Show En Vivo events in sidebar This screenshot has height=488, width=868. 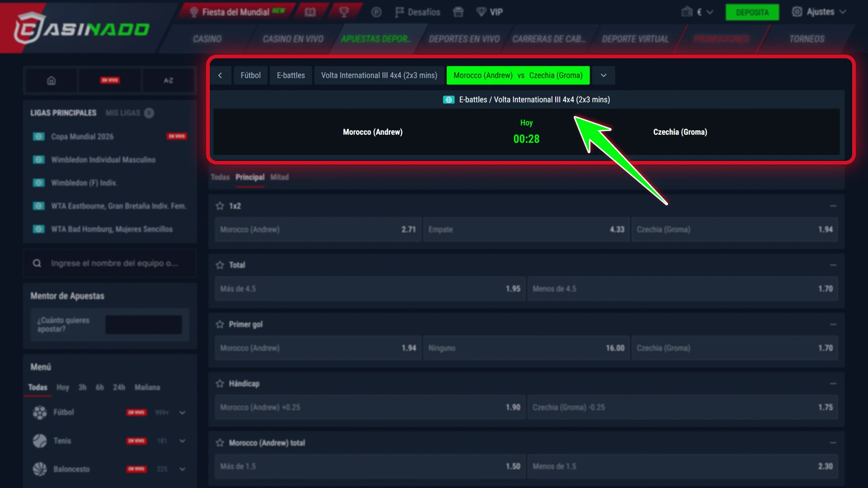(110, 80)
